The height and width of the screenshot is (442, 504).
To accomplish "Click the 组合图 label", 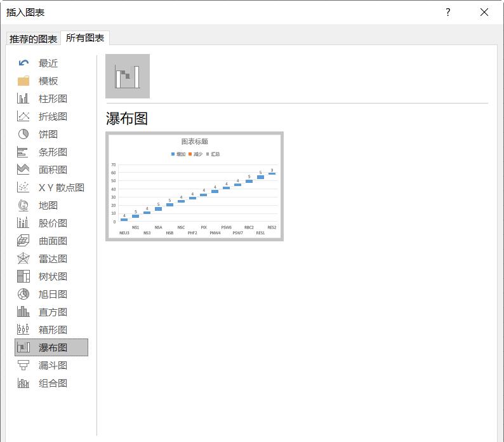I will tap(53, 383).
